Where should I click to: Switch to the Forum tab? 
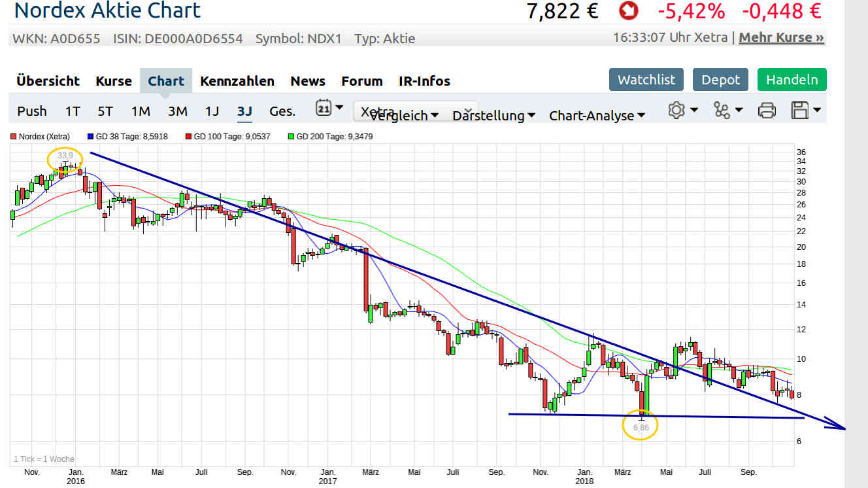click(362, 81)
